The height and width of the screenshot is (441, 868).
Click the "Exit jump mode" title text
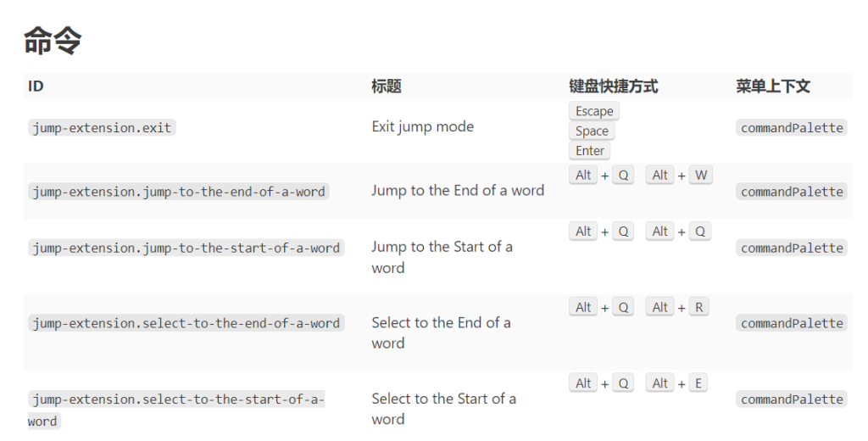(x=422, y=127)
